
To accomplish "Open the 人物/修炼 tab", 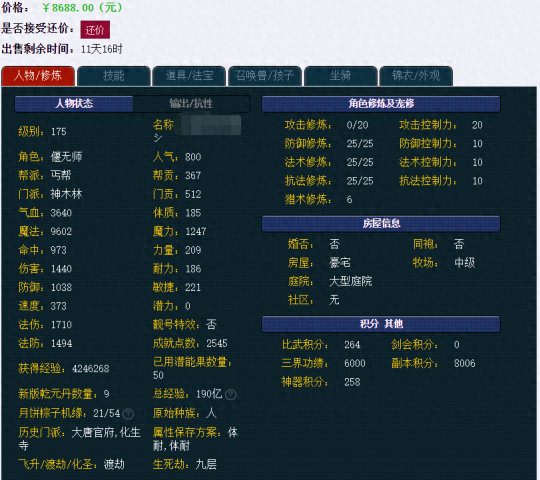I will [38, 76].
